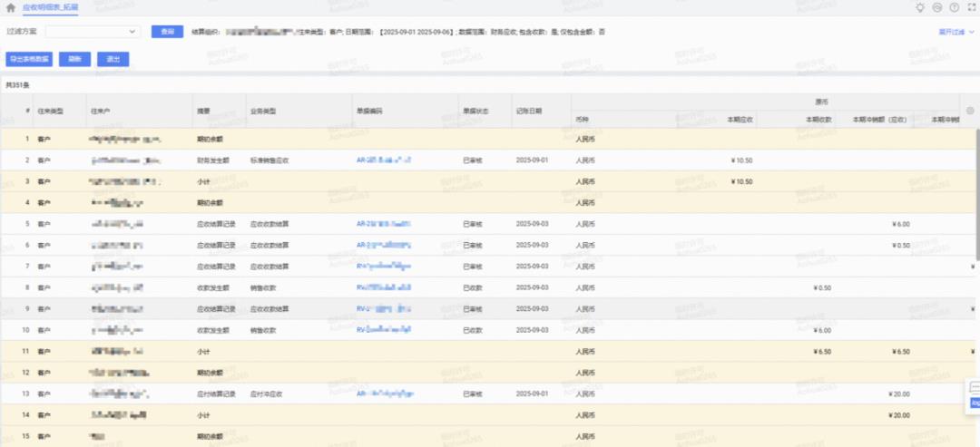
Task: Click the 业务类型 column header
Action: (262, 112)
